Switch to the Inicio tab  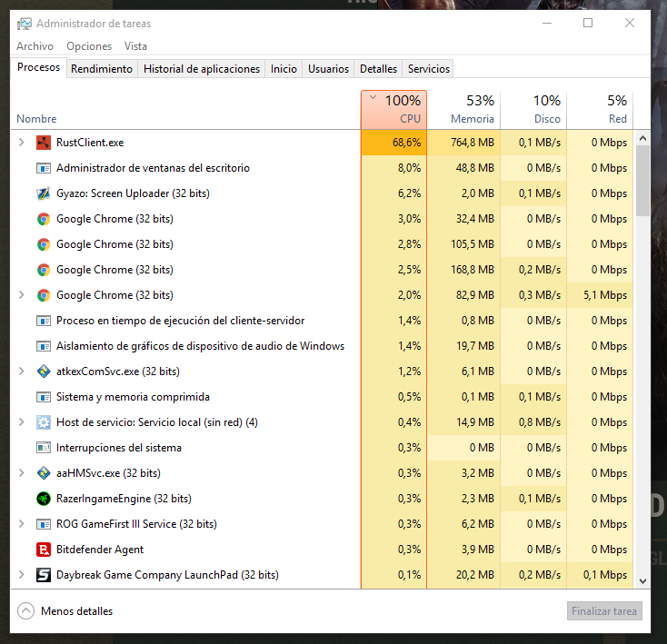click(284, 69)
